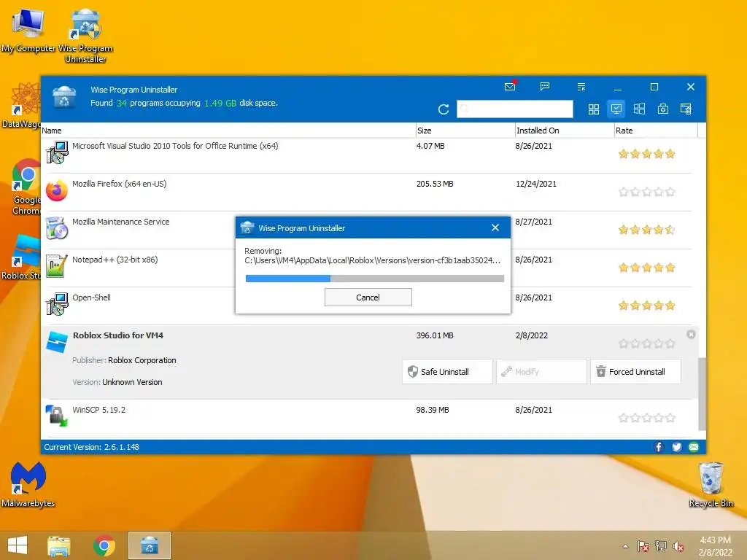Sort programs by Installed On column
Screen dimensions: 747x560
click(x=565, y=131)
